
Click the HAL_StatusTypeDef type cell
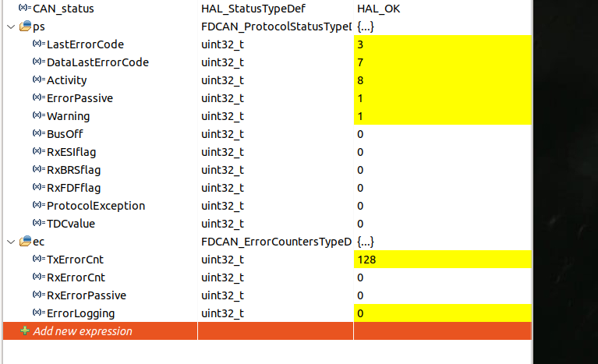click(x=275, y=9)
